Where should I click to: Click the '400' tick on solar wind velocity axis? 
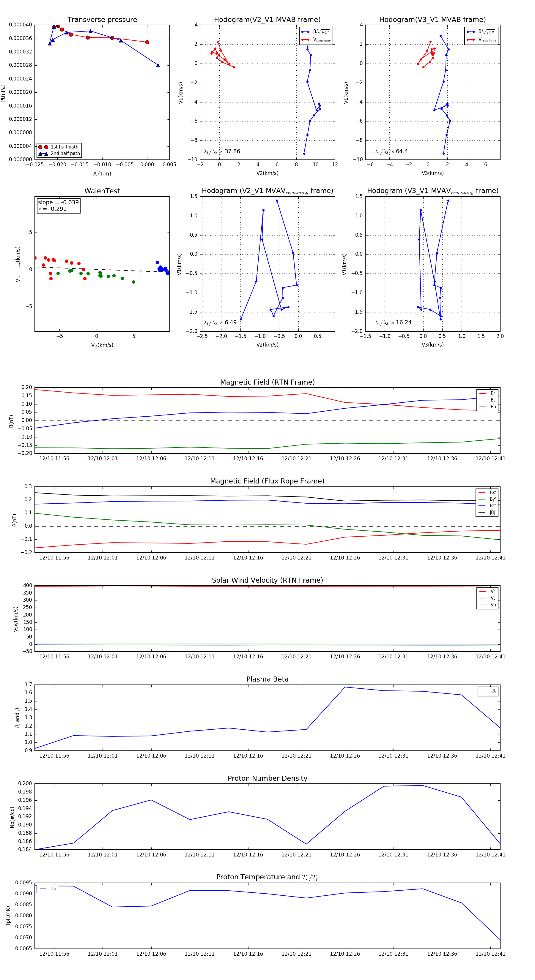(28, 586)
